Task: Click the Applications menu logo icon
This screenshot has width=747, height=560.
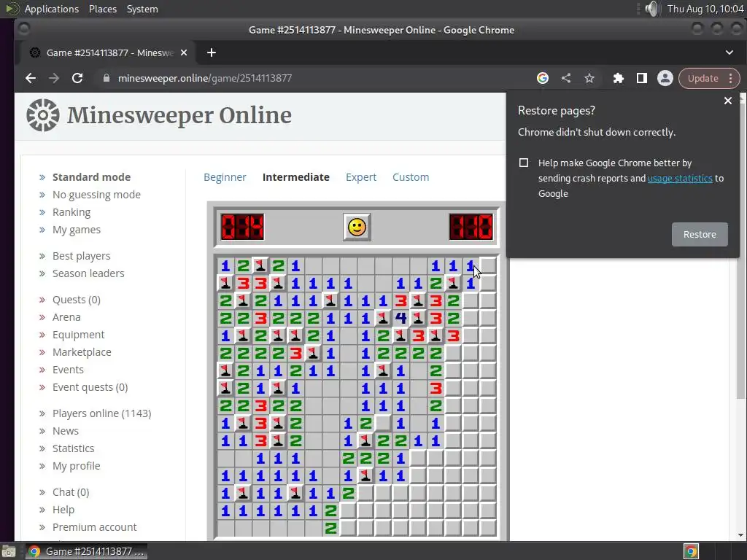Action: tap(12, 9)
